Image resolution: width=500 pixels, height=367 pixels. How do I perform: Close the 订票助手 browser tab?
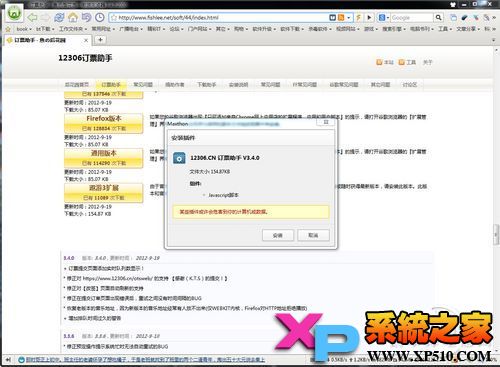(x=86, y=40)
